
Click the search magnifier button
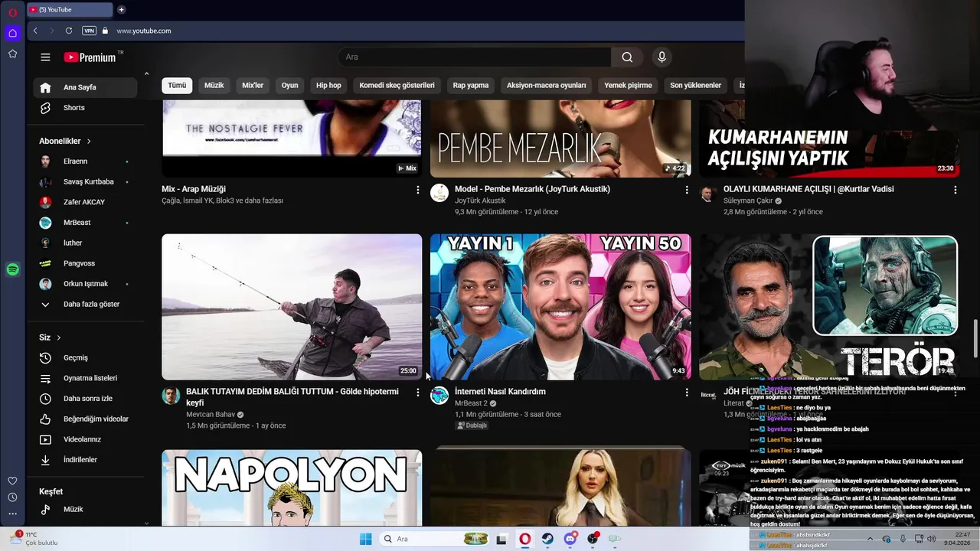point(627,57)
